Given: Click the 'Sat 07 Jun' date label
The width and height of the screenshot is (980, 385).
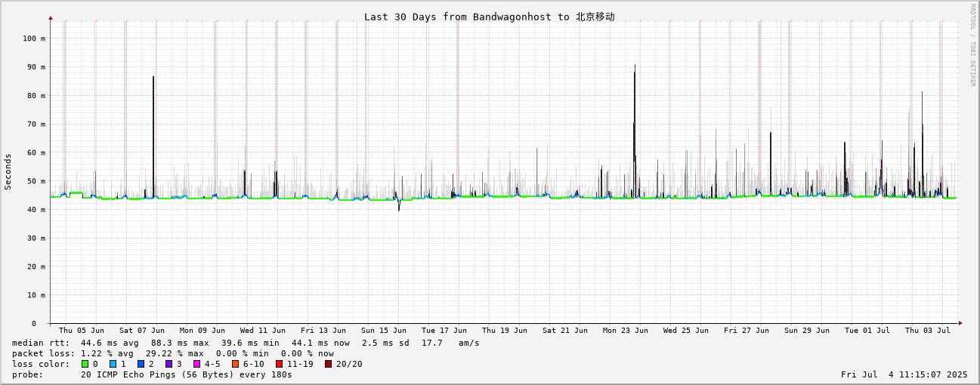Looking at the screenshot, I should 142,330.
